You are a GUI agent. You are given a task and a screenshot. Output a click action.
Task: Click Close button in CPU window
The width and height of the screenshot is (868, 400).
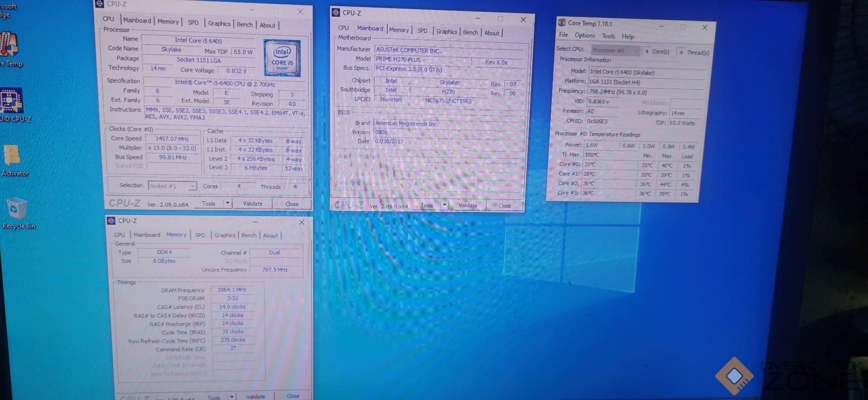pos(292,204)
